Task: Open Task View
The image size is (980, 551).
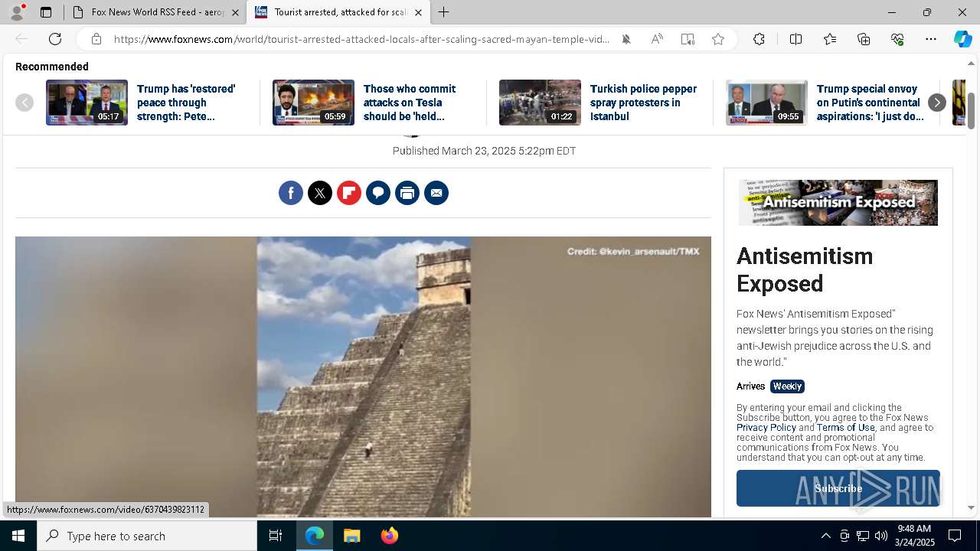Action: tap(276, 536)
